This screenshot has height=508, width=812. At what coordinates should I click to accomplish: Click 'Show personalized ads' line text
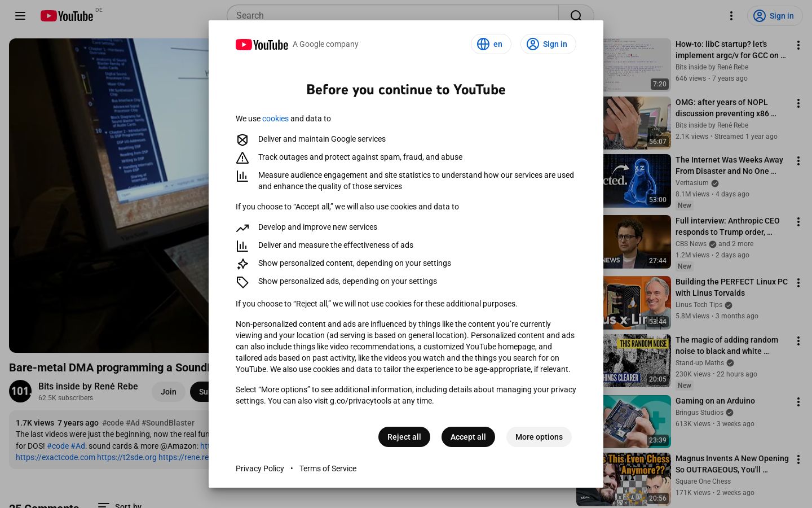(347, 281)
